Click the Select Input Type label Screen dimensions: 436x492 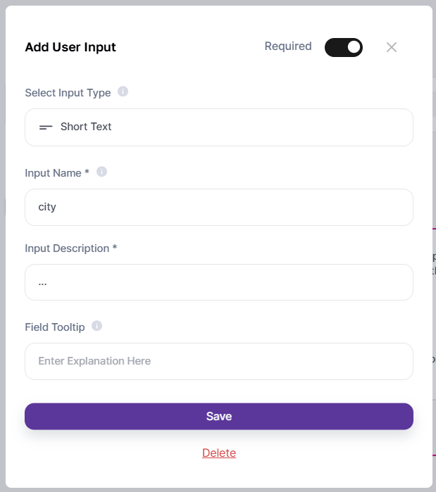68,93
